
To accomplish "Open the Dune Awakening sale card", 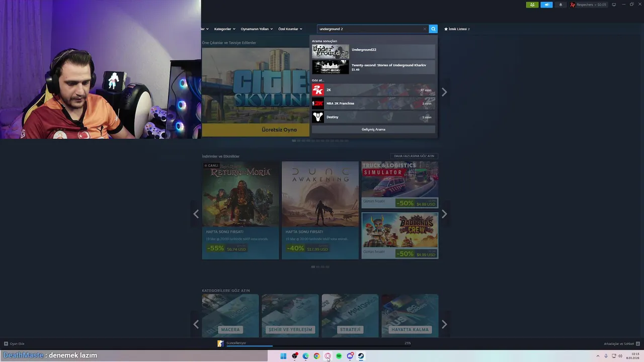I will [x=320, y=210].
